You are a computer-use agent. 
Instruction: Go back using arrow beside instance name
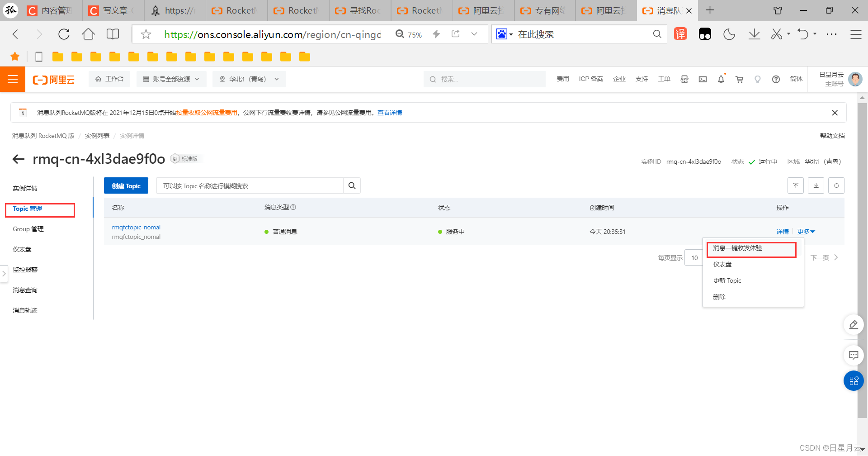(18, 159)
